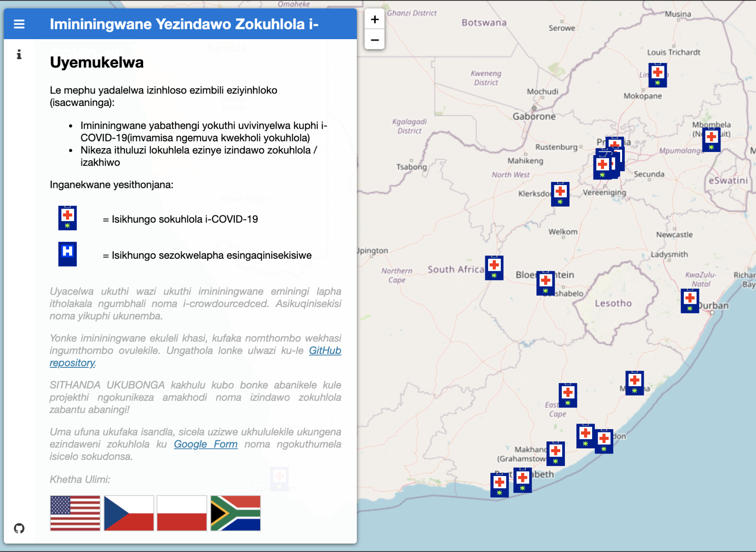
Task: Open the GitHub icon at sidebar bottom
Action: [19, 528]
